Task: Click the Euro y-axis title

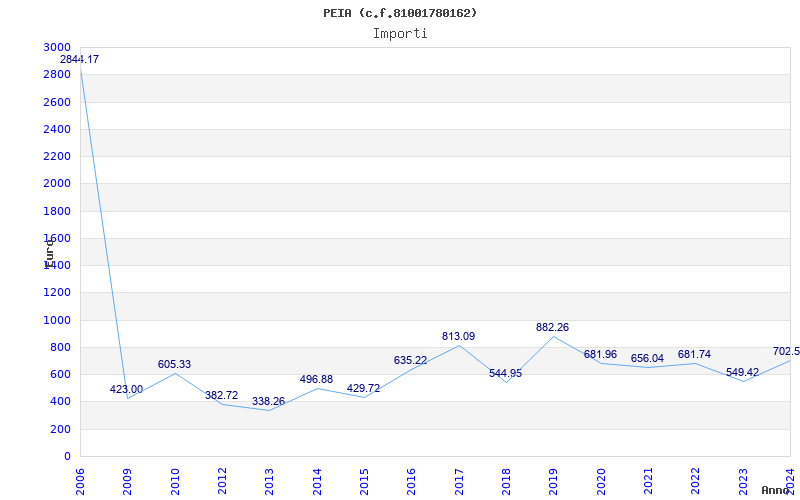Action: coord(49,254)
